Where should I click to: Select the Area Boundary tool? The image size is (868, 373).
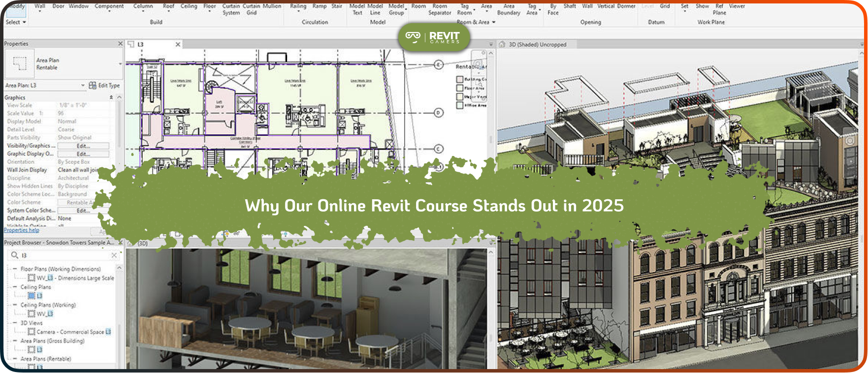[x=509, y=9]
